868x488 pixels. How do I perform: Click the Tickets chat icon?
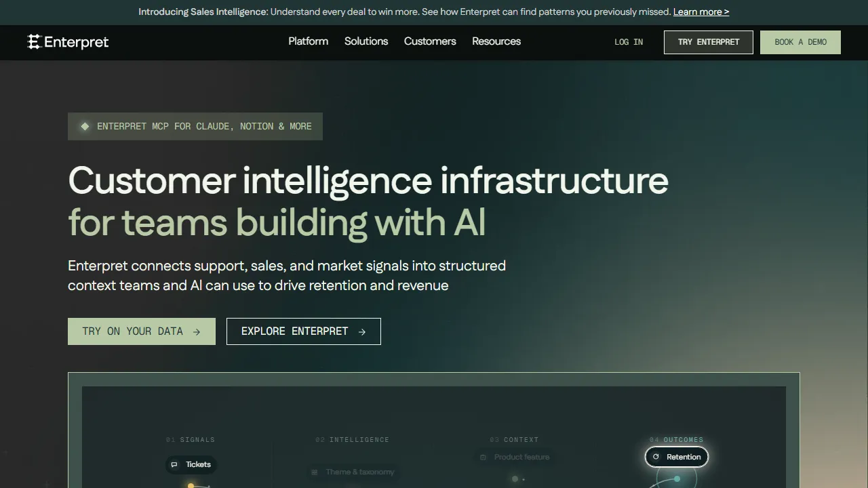[x=174, y=464]
